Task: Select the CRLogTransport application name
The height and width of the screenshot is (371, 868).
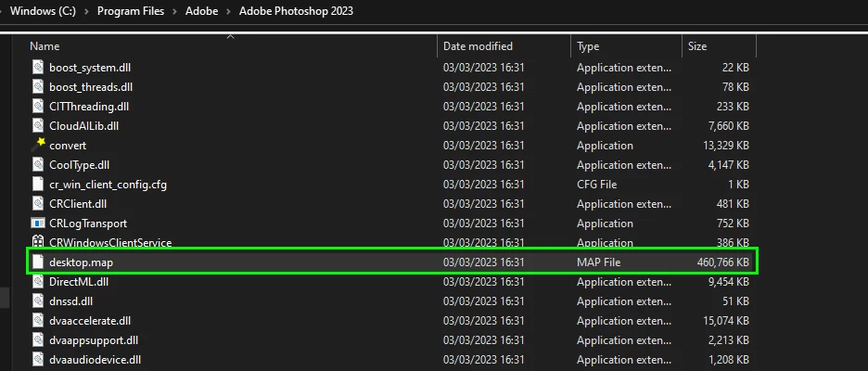Action: click(88, 224)
